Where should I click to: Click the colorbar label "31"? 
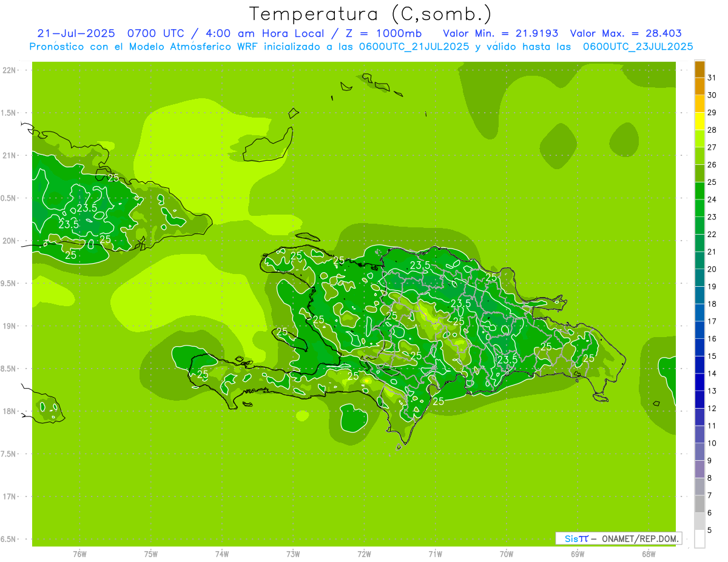(712, 78)
